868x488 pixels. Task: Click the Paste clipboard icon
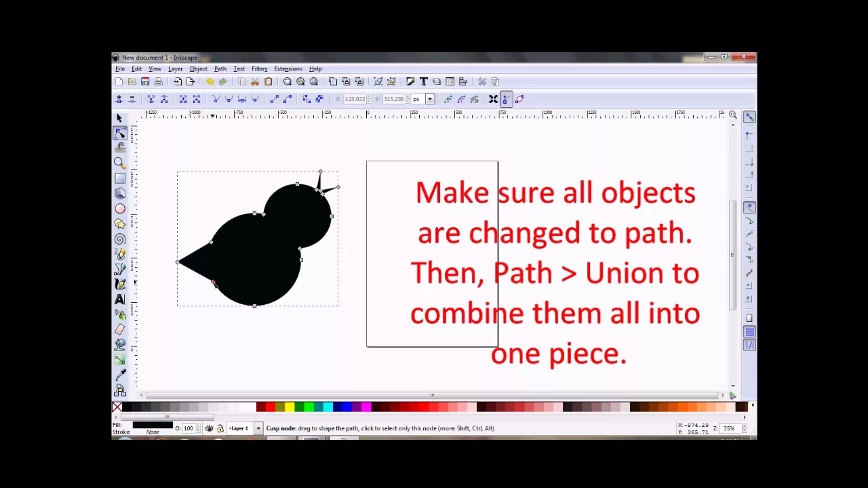click(268, 81)
